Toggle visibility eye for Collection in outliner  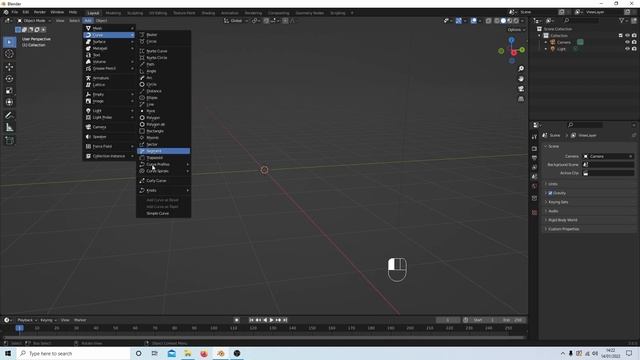click(x=627, y=36)
